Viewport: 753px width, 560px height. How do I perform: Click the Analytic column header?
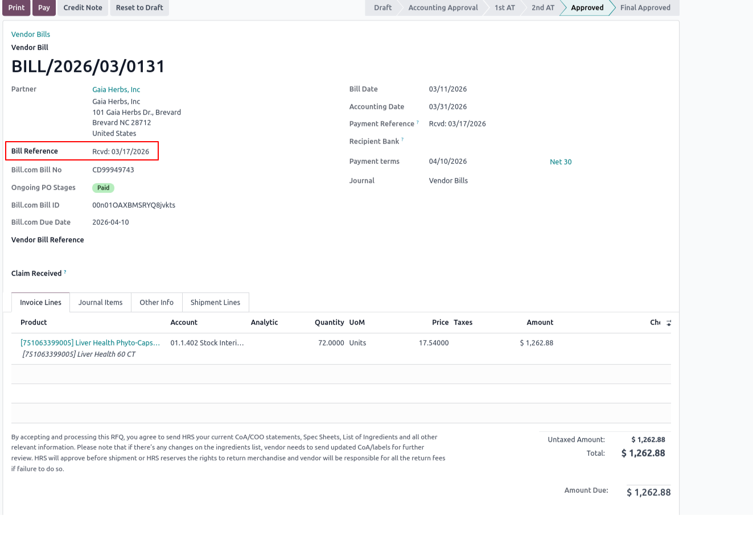point(265,322)
